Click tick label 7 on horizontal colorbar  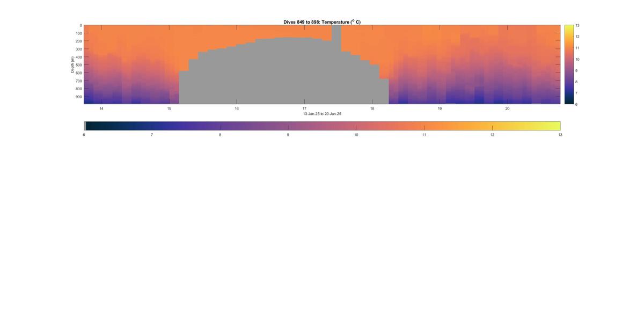(152, 135)
